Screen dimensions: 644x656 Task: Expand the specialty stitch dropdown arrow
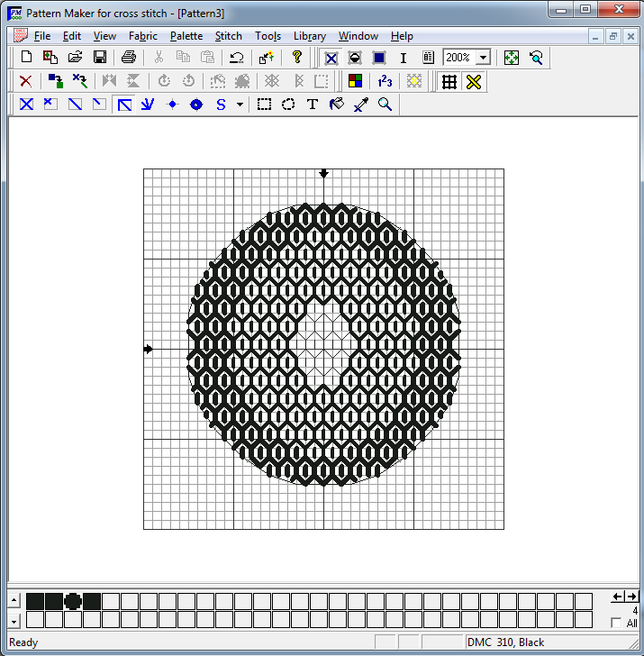240,105
